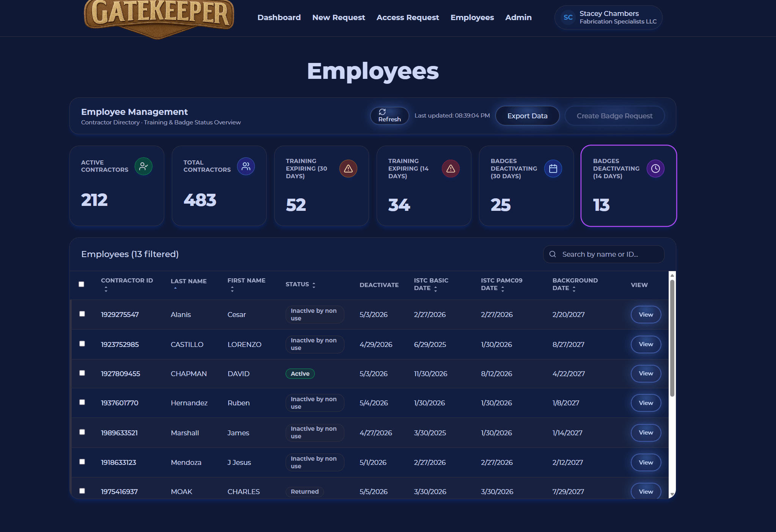Image resolution: width=776 pixels, height=532 pixels.
Task: Select the Total Contractors 483 card
Action: (x=219, y=186)
